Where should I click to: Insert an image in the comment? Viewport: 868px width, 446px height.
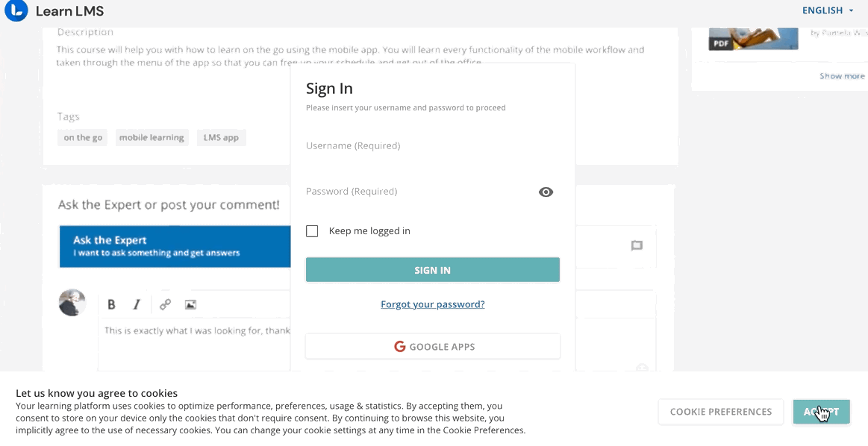[x=190, y=304]
